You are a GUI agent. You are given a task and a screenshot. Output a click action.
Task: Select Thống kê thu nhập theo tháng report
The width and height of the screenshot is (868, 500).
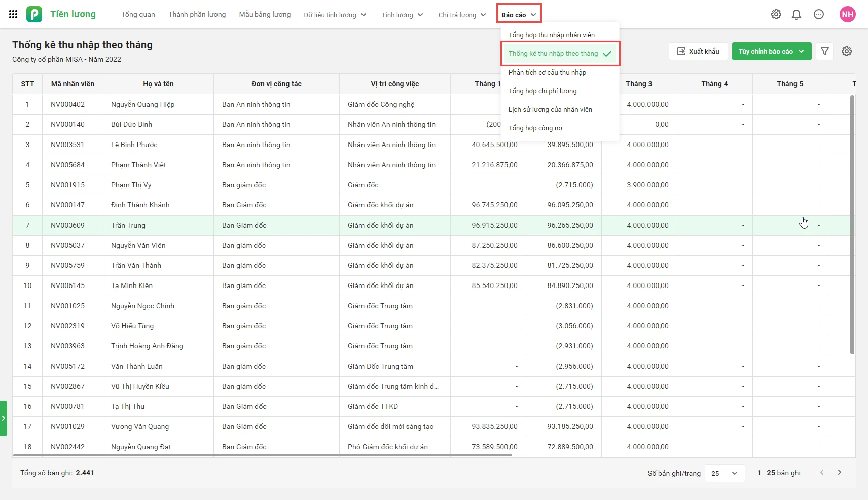click(560, 53)
